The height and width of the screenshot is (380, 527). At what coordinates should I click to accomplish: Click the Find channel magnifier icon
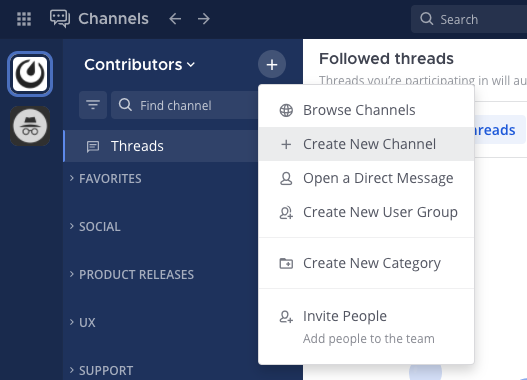click(x=125, y=105)
